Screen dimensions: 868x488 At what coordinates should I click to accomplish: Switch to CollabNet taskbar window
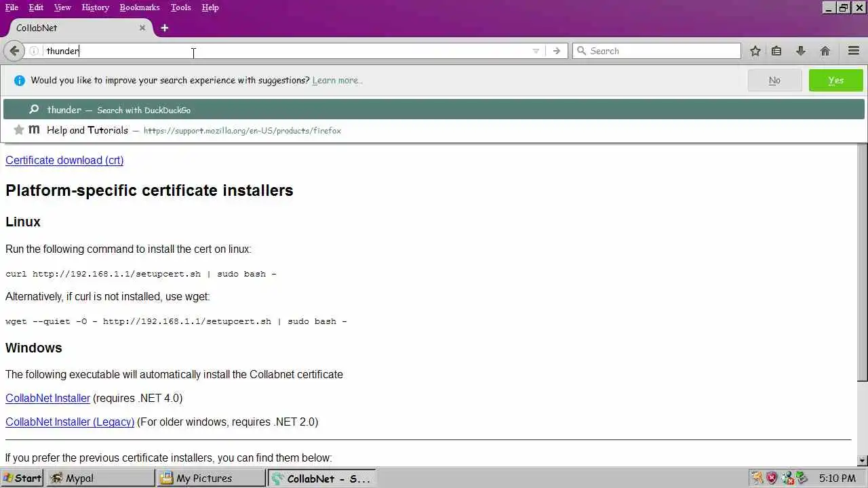pos(321,478)
